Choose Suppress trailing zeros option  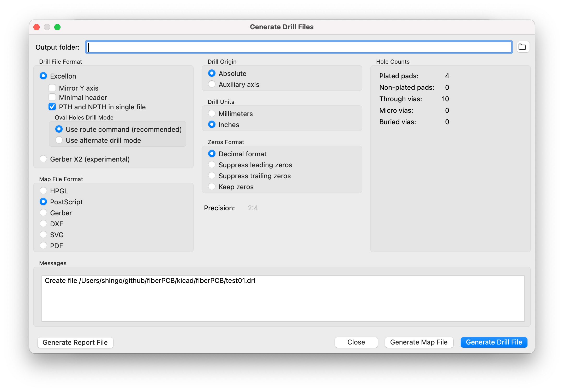click(212, 176)
